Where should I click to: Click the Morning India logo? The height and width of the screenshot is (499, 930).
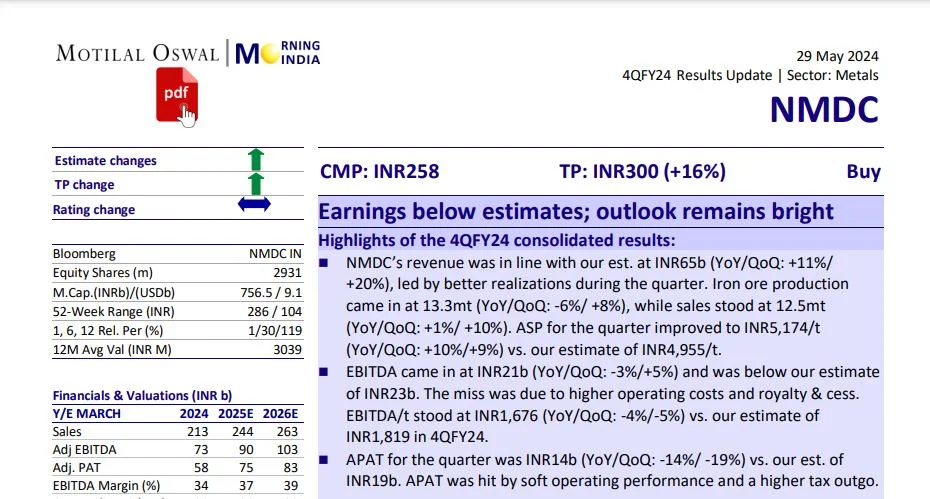(278, 53)
